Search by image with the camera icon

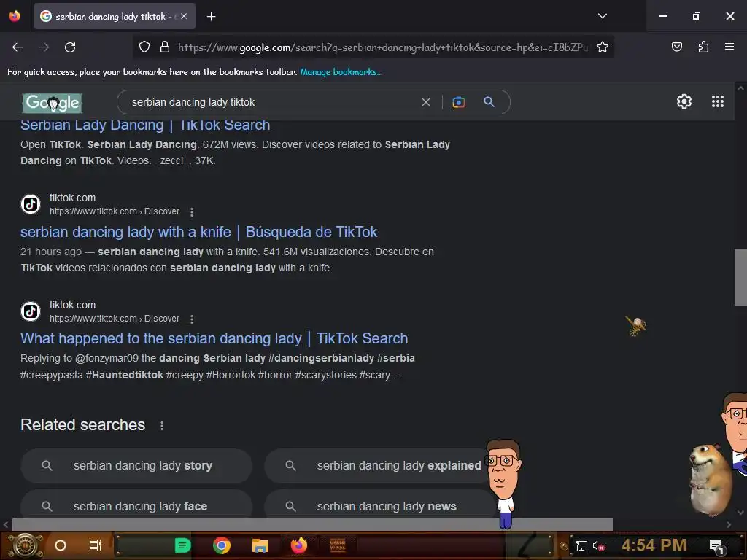pos(458,102)
